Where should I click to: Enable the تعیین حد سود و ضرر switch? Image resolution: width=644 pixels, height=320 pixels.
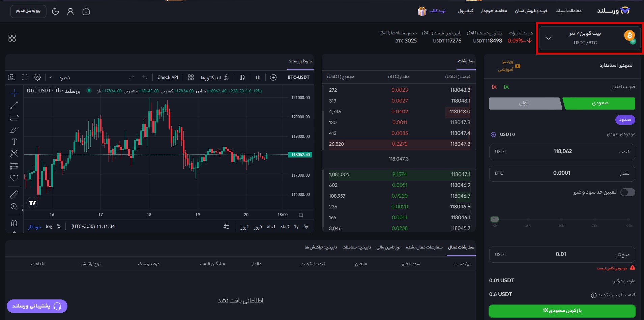tap(628, 192)
